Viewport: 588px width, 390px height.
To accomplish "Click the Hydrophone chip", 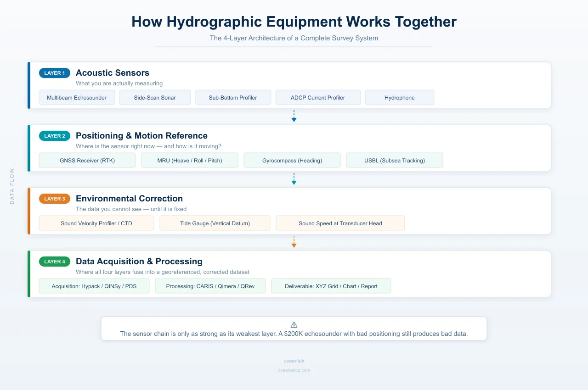I will [x=400, y=97].
